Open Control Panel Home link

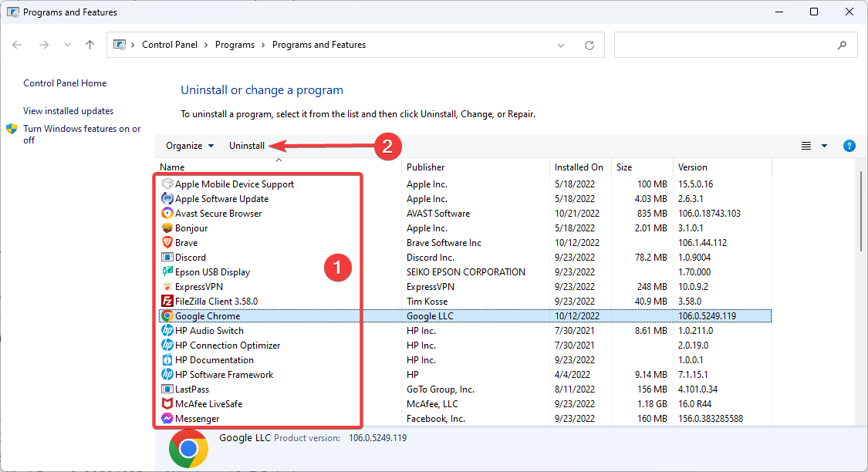coord(65,83)
